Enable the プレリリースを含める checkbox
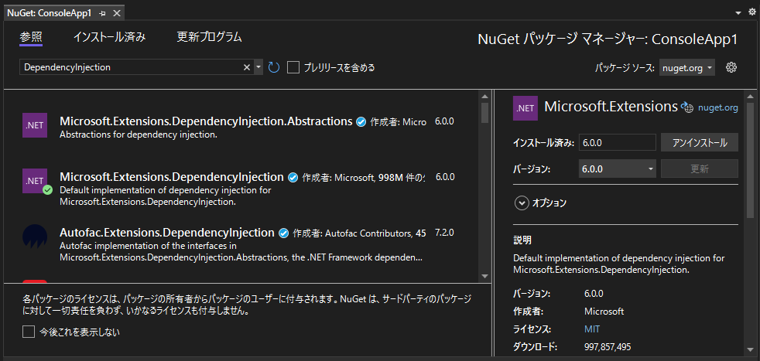The height and width of the screenshot is (361, 760). click(293, 67)
